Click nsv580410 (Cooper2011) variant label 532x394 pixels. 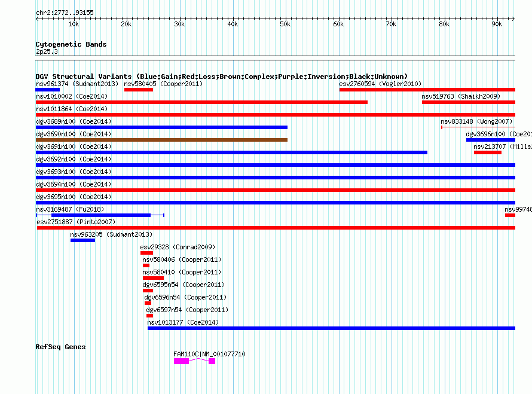[x=182, y=272]
